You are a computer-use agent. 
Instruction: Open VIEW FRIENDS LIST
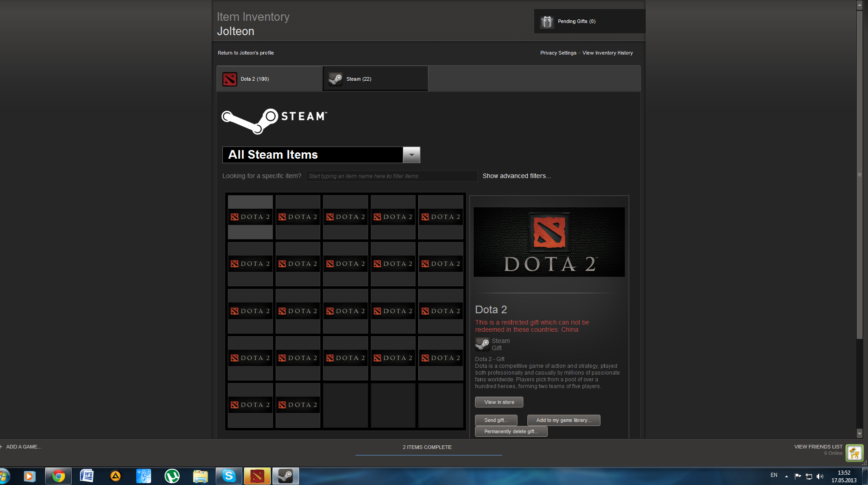tap(818, 447)
